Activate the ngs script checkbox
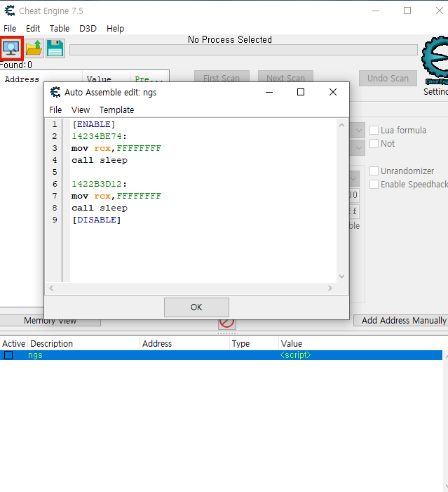Image resolution: width=448 pixels, height=492 pixels. [8, 355]
